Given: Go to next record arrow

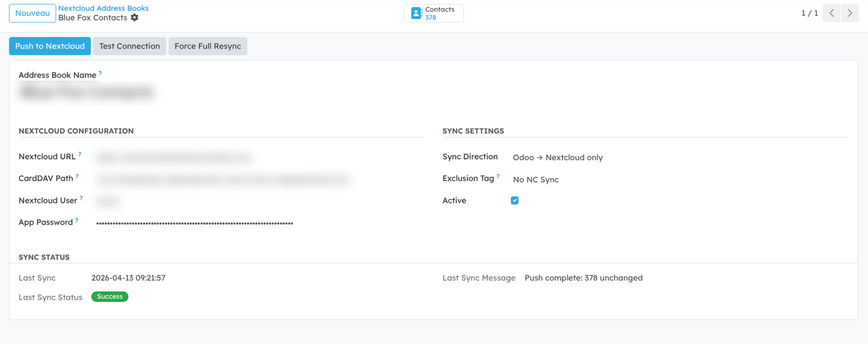Looking at the screenshot, I should tap(849, 13).
